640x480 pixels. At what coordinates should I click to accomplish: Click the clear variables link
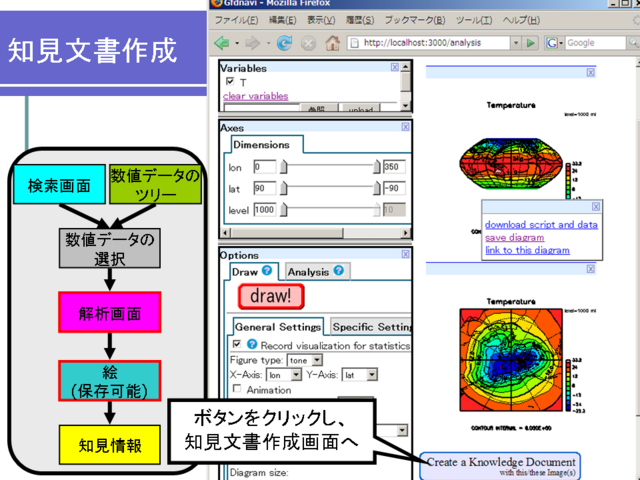tap(256, 96)
